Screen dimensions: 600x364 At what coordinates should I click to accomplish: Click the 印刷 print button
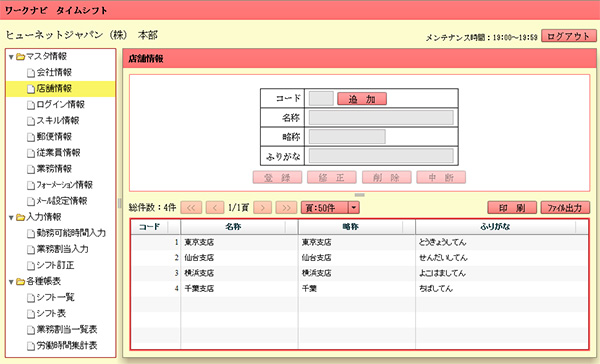(512, 208)
